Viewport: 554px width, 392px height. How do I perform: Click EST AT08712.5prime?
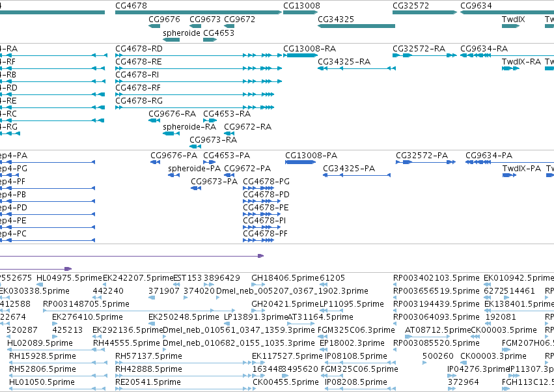[x=427, y=337]
